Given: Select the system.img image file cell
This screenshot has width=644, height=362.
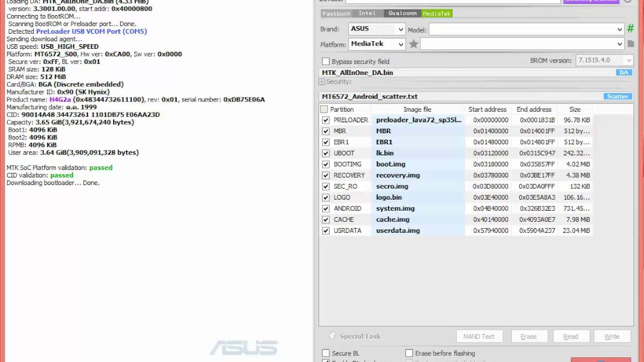Looking at the screenshot, I should 419,209.
